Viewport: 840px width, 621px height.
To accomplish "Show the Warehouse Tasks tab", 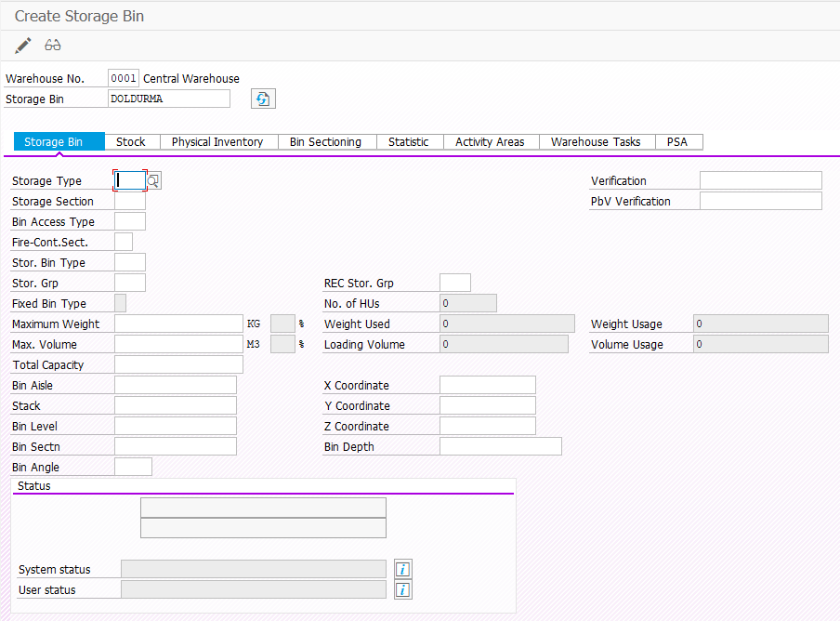I will tap(596, 142).
